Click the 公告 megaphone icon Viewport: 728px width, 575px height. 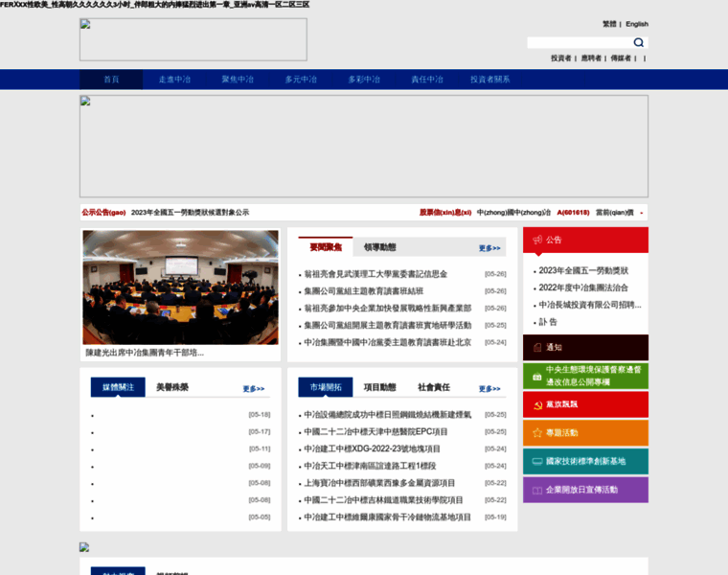[x=537, y=240]
